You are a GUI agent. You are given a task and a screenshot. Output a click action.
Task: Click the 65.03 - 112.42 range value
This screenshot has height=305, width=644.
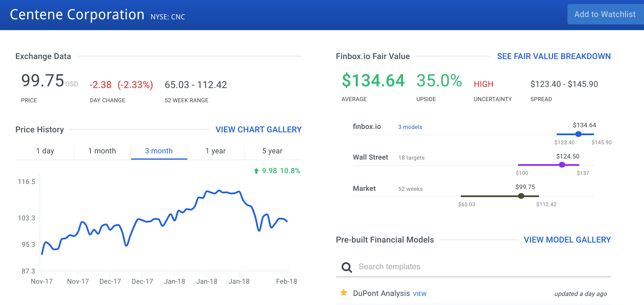coord(196,85)
